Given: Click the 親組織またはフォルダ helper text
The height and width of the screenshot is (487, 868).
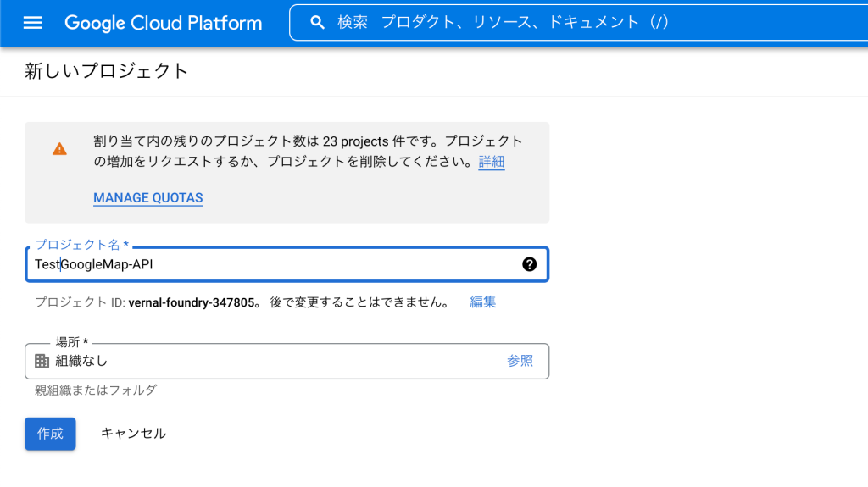Looking at the screenshot, I should pyautogui.click(x=96, y=390).
